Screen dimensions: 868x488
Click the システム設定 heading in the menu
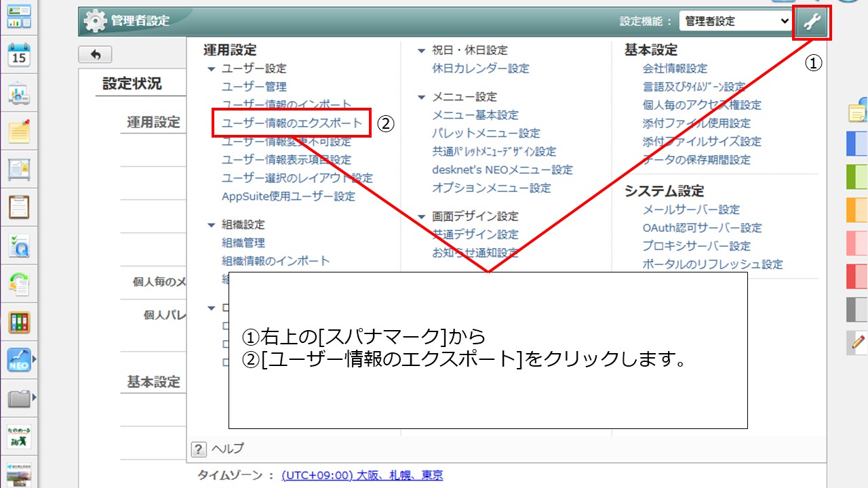[665, 192]
